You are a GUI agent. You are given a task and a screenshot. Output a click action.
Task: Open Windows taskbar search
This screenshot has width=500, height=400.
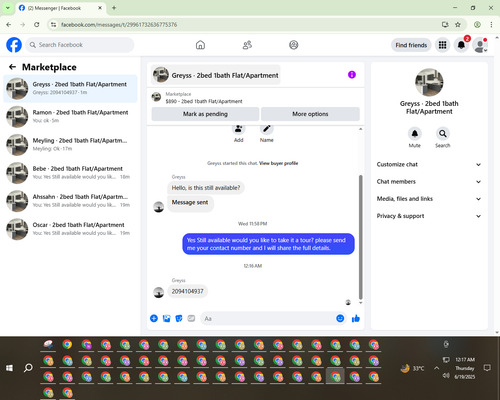click(28, 368)
